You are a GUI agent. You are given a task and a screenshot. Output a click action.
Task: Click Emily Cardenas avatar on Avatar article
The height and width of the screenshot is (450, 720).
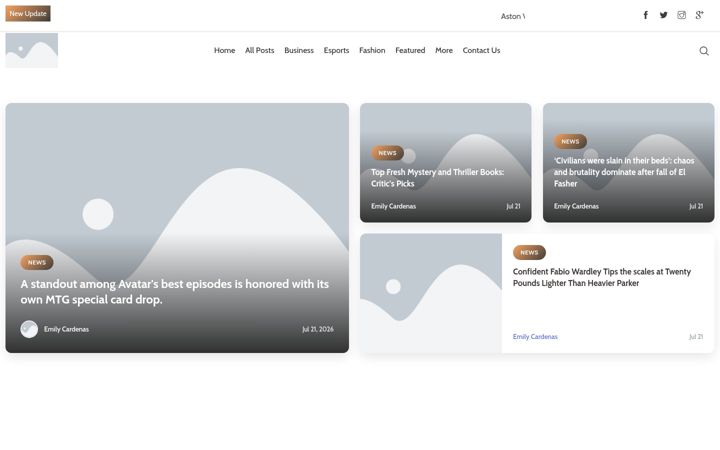click(29, 329)
